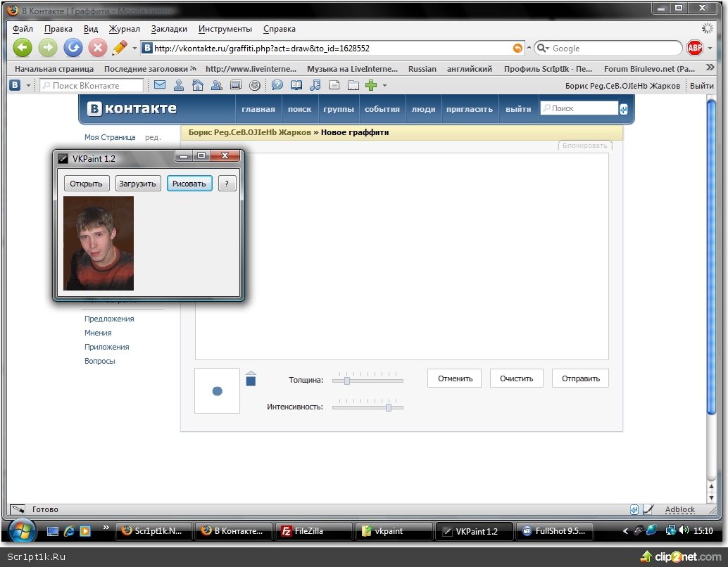
Task: Open the Google search engine dropdown
Action: click(x=542, y=49)
